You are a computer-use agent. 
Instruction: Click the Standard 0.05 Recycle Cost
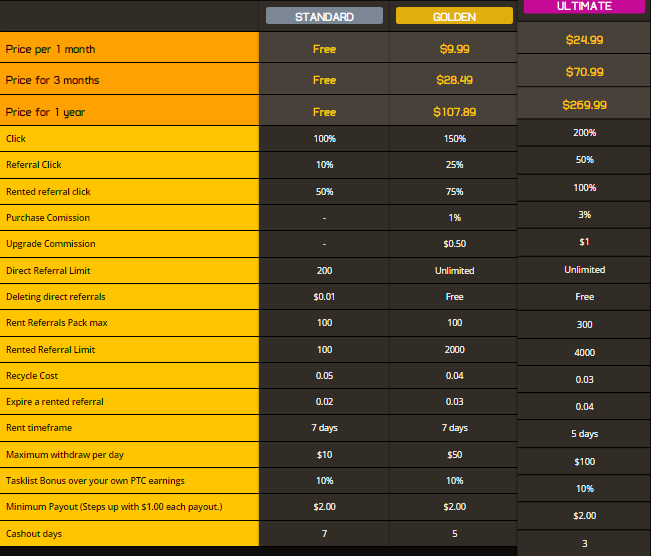[x=324, y=376]
